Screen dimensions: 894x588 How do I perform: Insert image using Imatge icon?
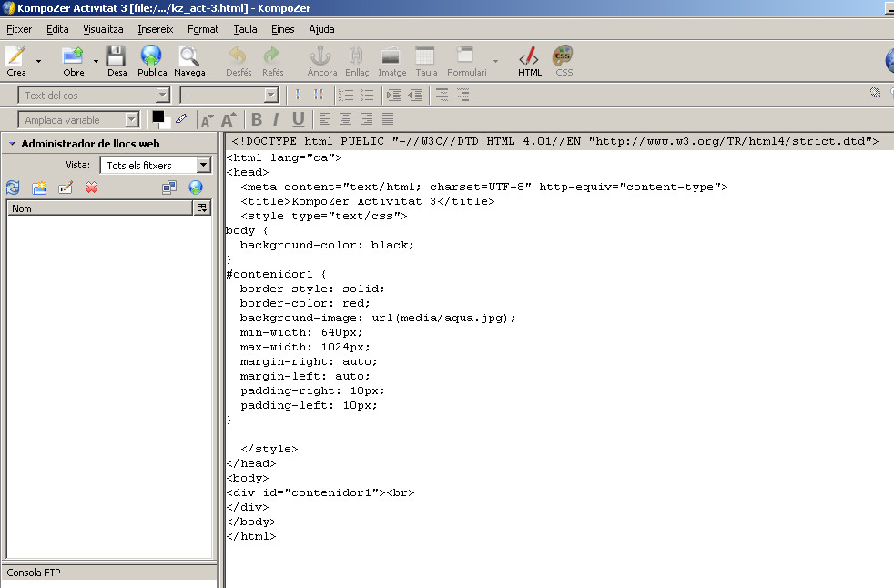391,56
